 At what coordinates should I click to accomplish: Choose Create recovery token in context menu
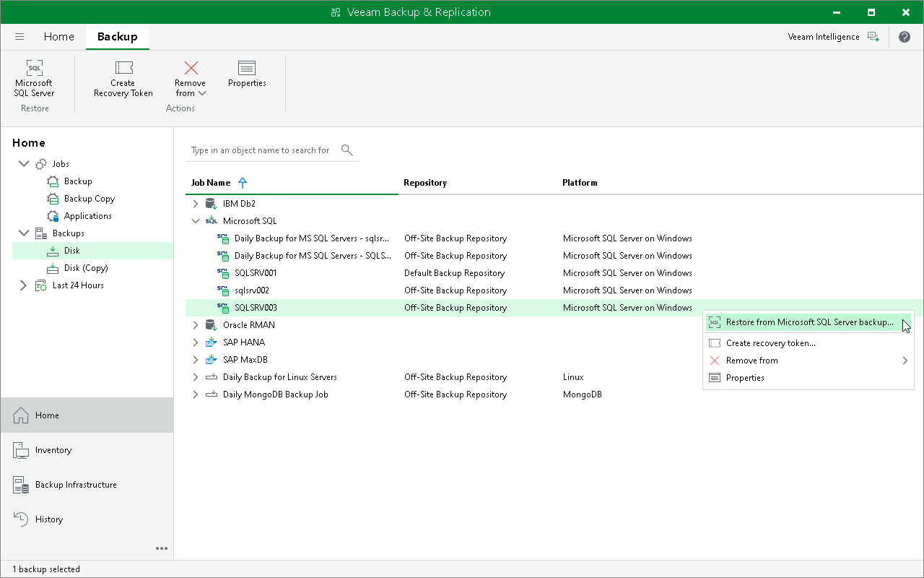[808, 343]
